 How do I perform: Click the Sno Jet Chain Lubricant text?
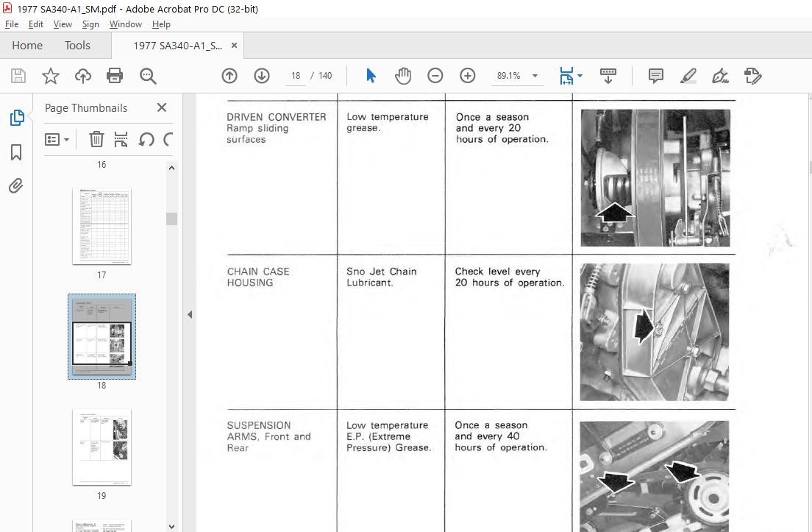tap(381, 277)
